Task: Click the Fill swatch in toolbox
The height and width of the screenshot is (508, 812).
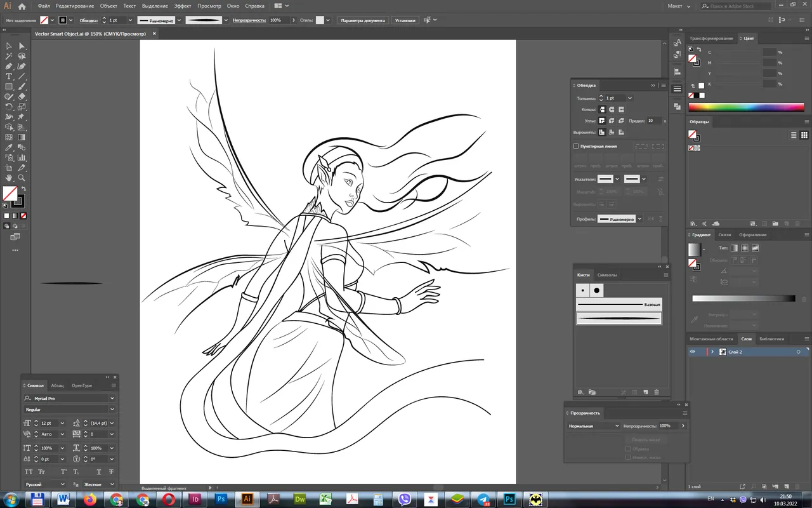Action: 10,194
